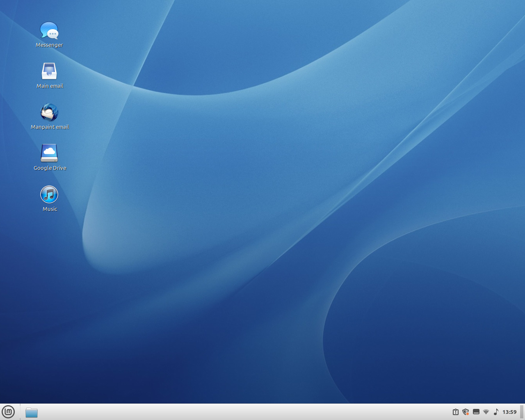525x420 pixels.
Task: Open the Linux Mint menu button
Action: click(8, 412)
